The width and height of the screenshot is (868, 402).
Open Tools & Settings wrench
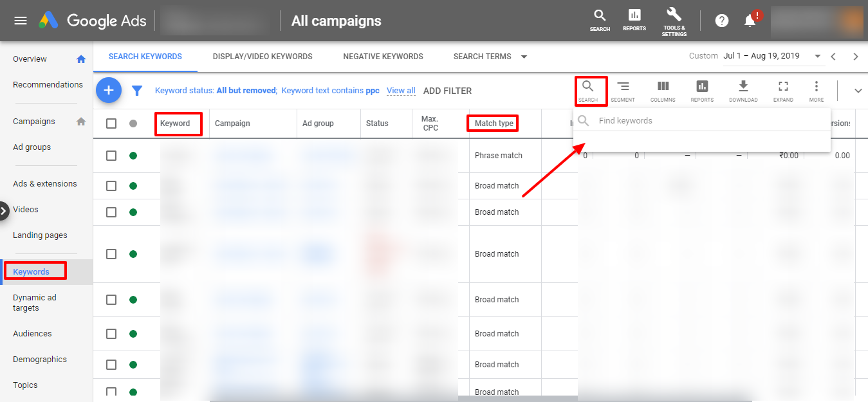click(674, 21)
